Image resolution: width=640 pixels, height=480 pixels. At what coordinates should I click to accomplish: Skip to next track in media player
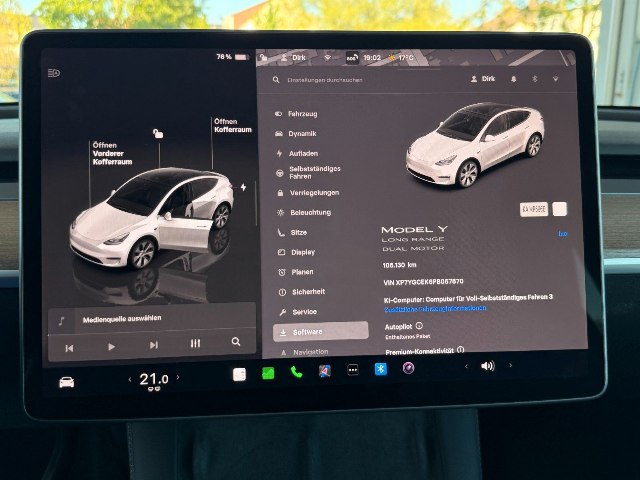click(x=153, y=345)
